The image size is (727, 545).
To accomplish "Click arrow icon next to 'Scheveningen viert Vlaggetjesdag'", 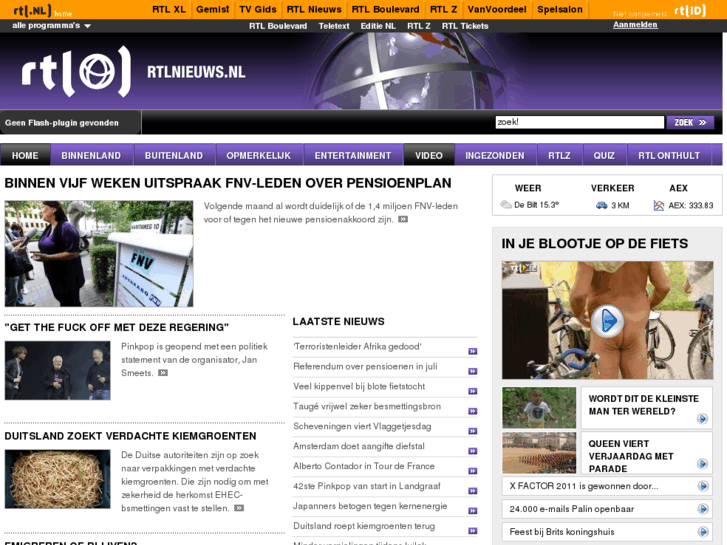I will click(x=472, y=431).
